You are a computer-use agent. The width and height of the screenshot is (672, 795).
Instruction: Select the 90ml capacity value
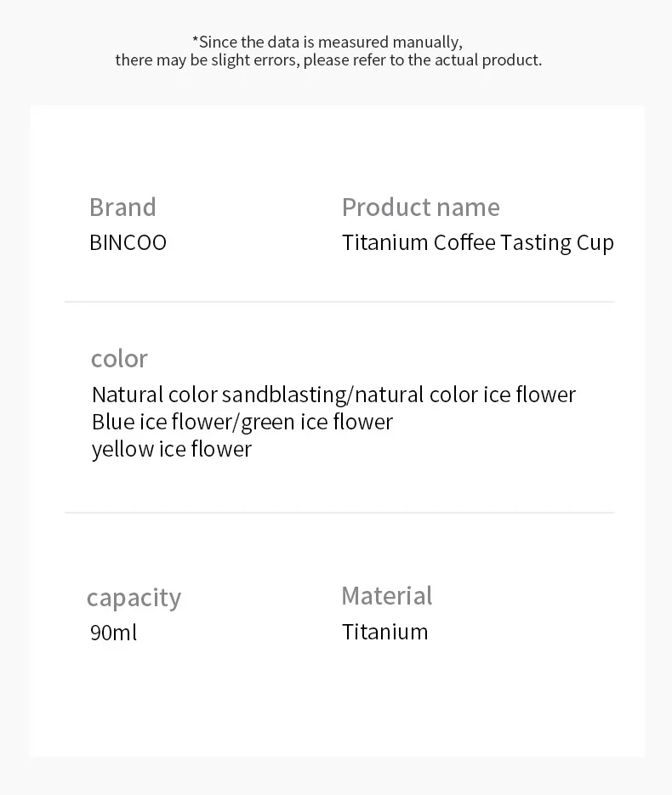click(x=114, y=633)
